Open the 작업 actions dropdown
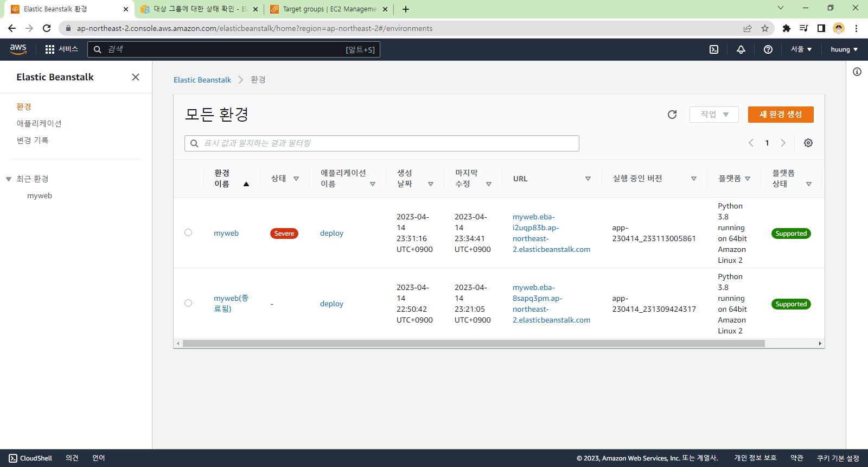The width and height of the screenshot is (868, 467). [714, 115]
